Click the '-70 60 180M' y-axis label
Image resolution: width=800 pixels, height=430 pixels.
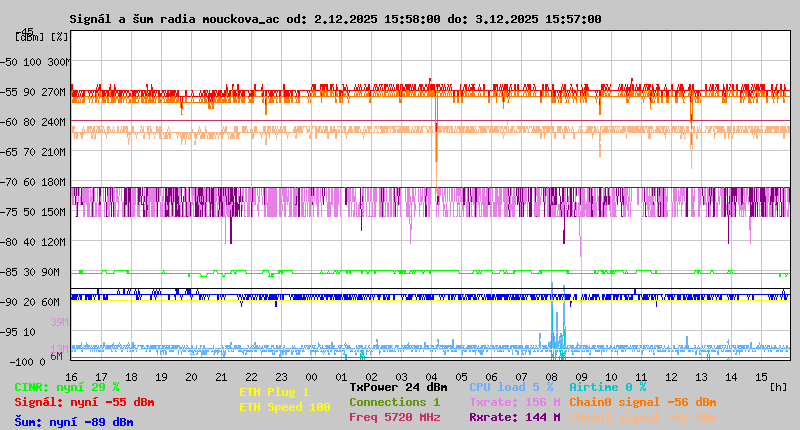33,182
